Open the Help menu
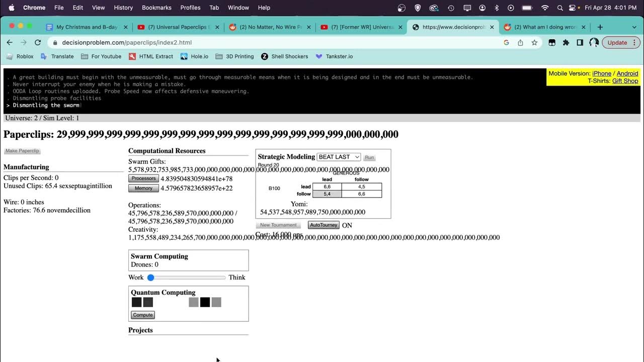644x362 pixels. [x=264, y=8]
